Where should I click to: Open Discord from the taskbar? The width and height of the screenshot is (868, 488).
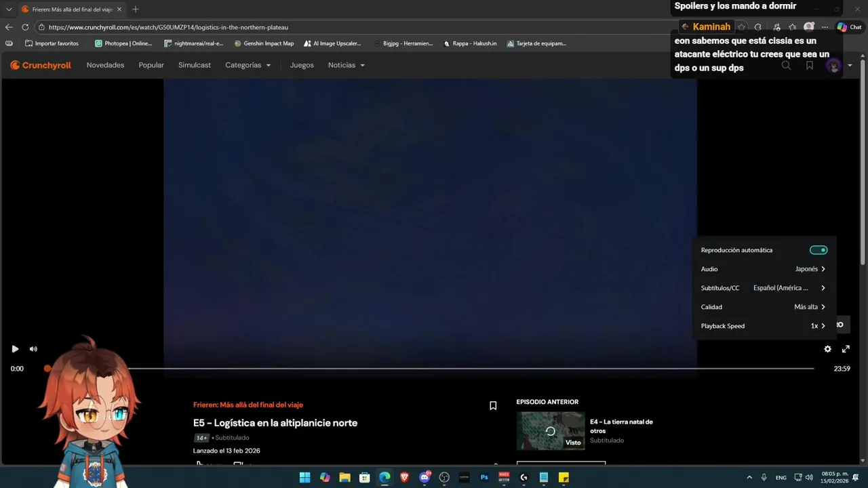[425, 477]
